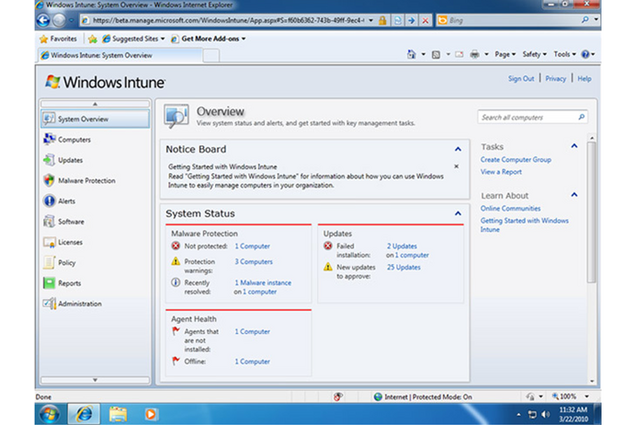Open System Overview in the sidebar
Screen dimensions: 640x426
pos(95,119)
